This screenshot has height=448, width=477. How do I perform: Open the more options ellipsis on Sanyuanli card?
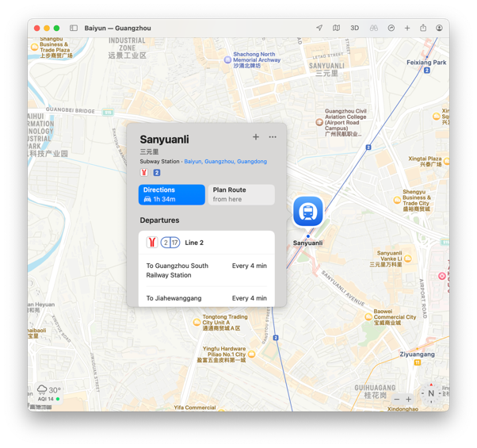pyautogui.click(x=273, y=137)
